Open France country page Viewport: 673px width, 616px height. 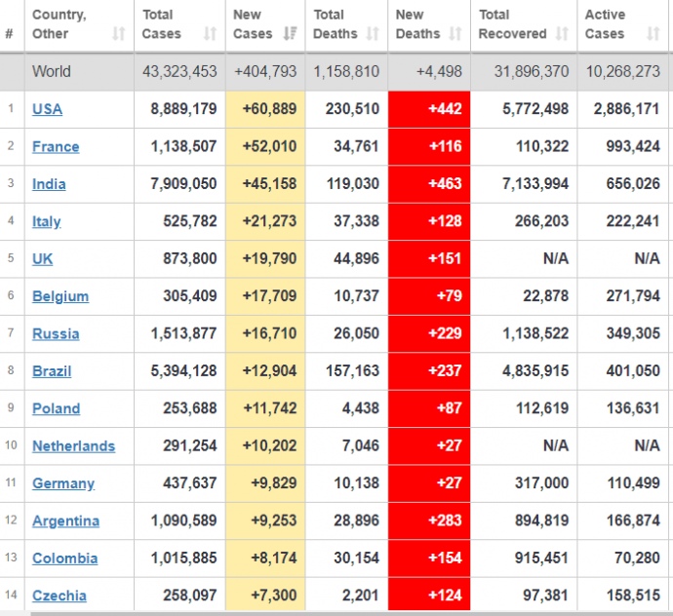click(56, 147)
